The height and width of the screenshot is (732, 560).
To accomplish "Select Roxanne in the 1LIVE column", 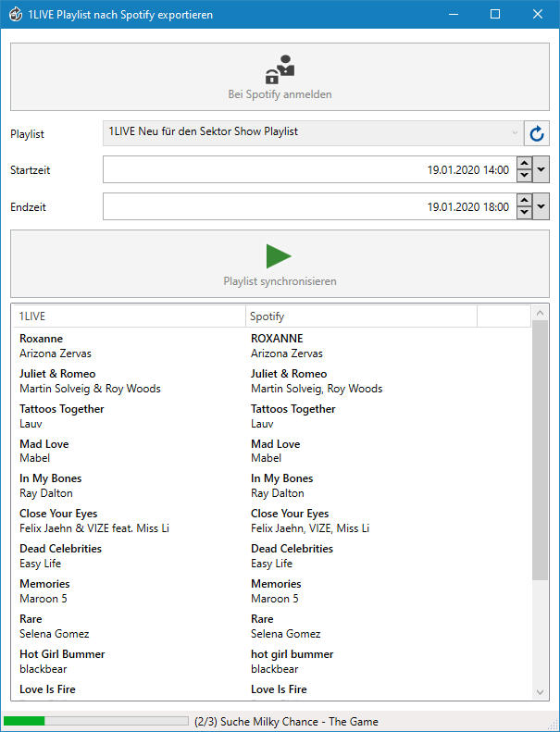I will click(41, 339).
